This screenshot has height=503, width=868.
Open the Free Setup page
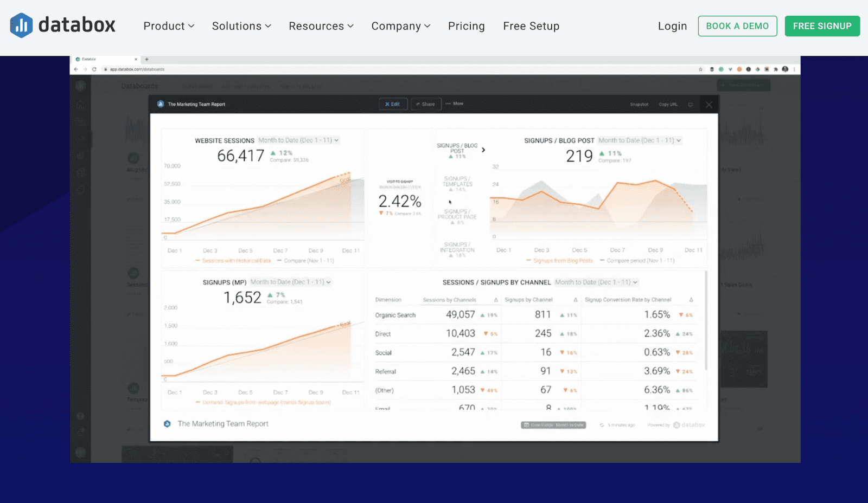click(x=531, y=26)
